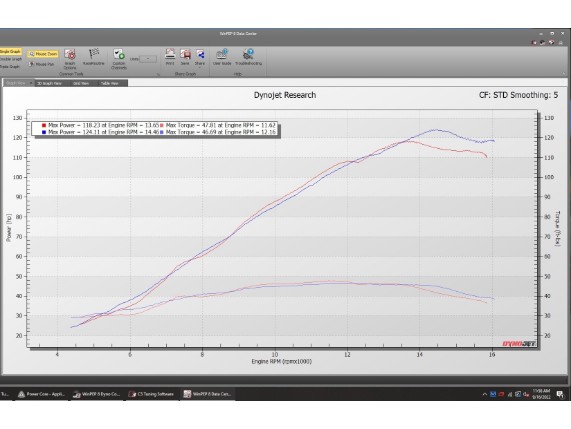Open Troubleshooting help
Image resolution: width=571 pixels, height=429 pixels.
tap(248, 57)
